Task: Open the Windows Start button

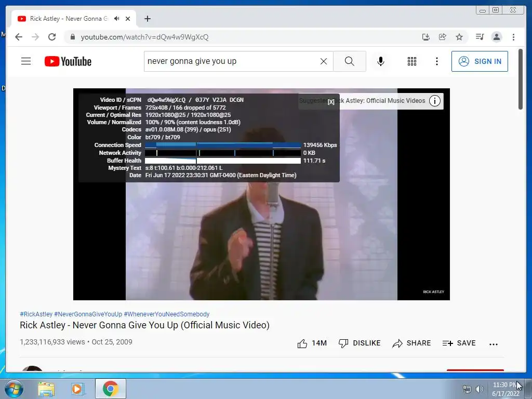Action: (x=14, y=389)
